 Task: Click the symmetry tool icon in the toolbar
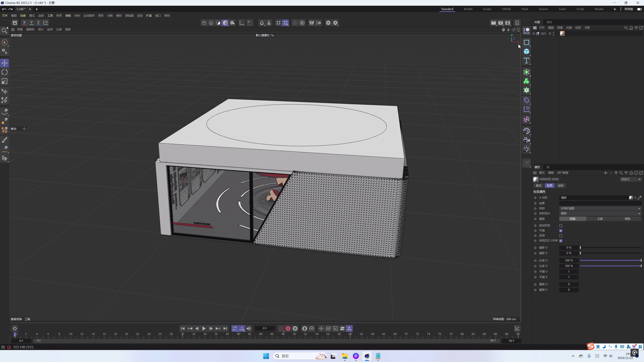point(312,23)
